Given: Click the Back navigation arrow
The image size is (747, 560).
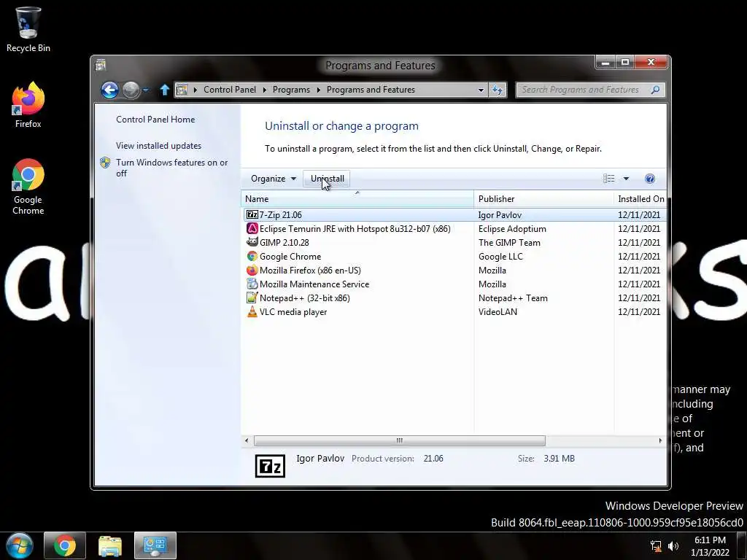Looking at the screenshot, I should pyautogui.click(x=109, y=90).
